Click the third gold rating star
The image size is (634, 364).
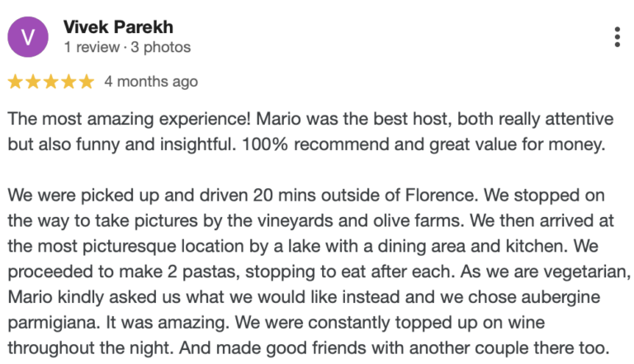pyautogui.click(x=51, y=82)
